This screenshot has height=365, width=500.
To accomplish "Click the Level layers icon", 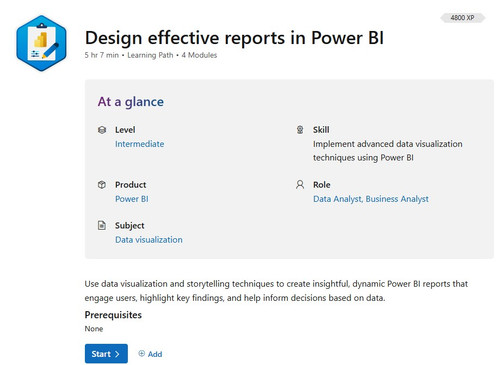I will click(x=102, y=130).
